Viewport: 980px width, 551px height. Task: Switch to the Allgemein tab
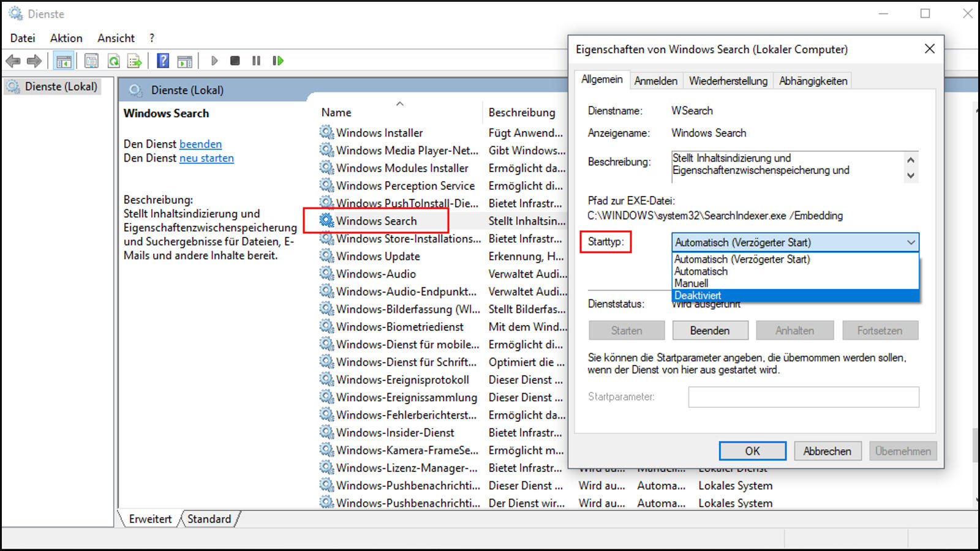pyautogui.click(x=601, y=80)
